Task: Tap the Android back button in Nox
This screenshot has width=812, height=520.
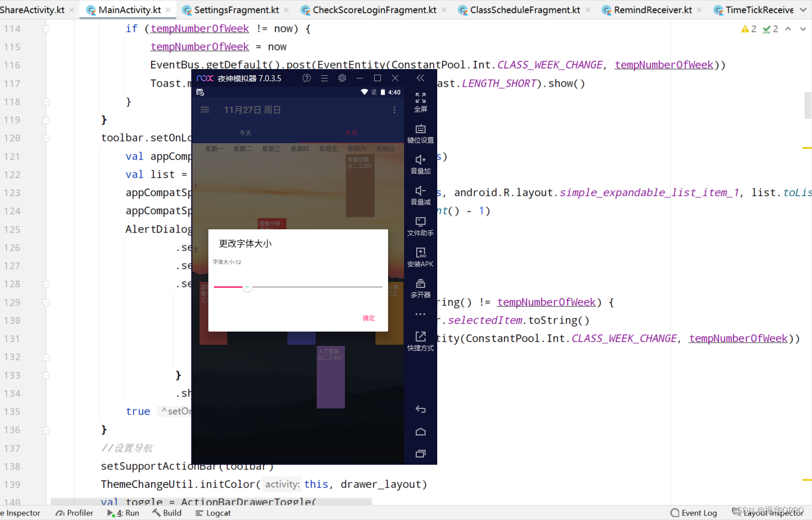Action: [x=421, y=409]
